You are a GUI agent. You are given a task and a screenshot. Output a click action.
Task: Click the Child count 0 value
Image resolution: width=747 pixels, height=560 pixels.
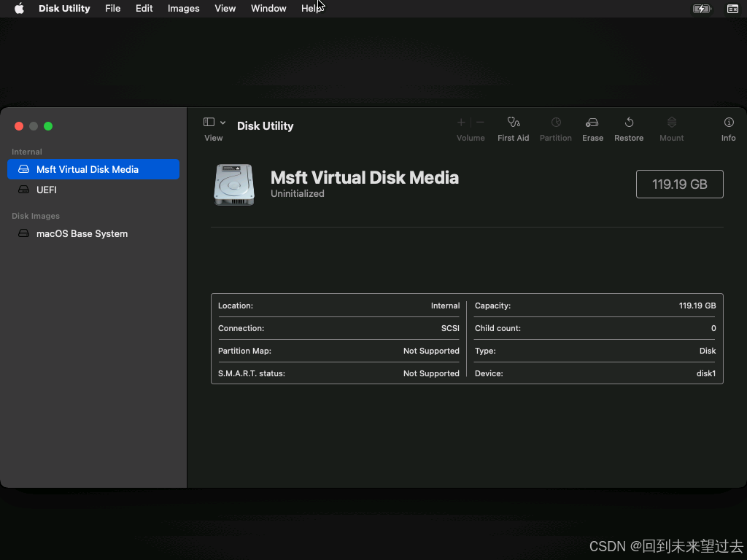point(713,329)
